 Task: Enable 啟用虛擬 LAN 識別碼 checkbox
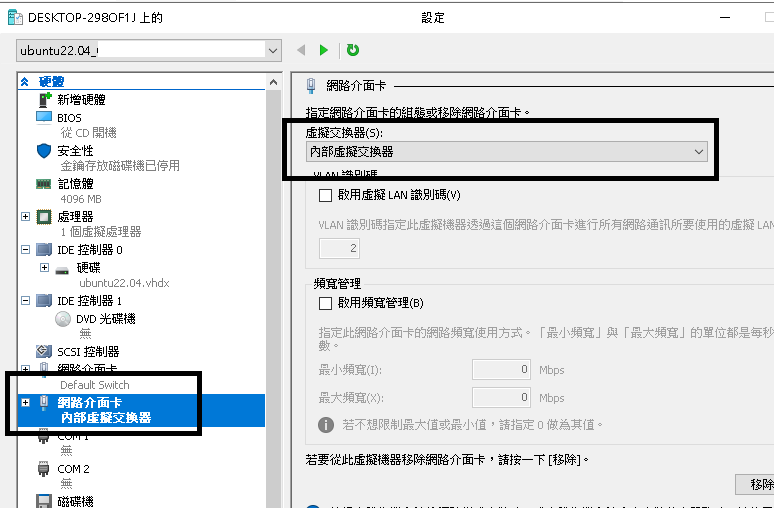(324, 195)
